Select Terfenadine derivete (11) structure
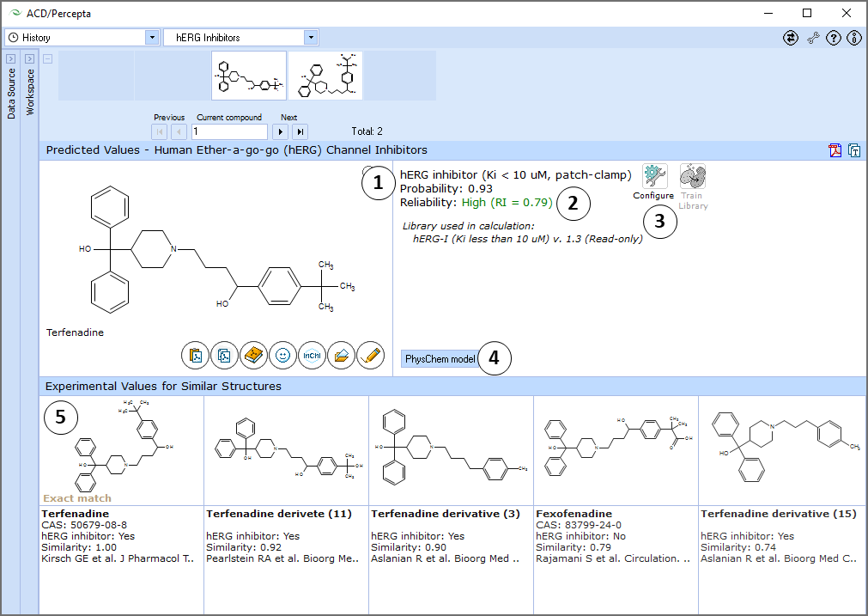 click(286, 450)
